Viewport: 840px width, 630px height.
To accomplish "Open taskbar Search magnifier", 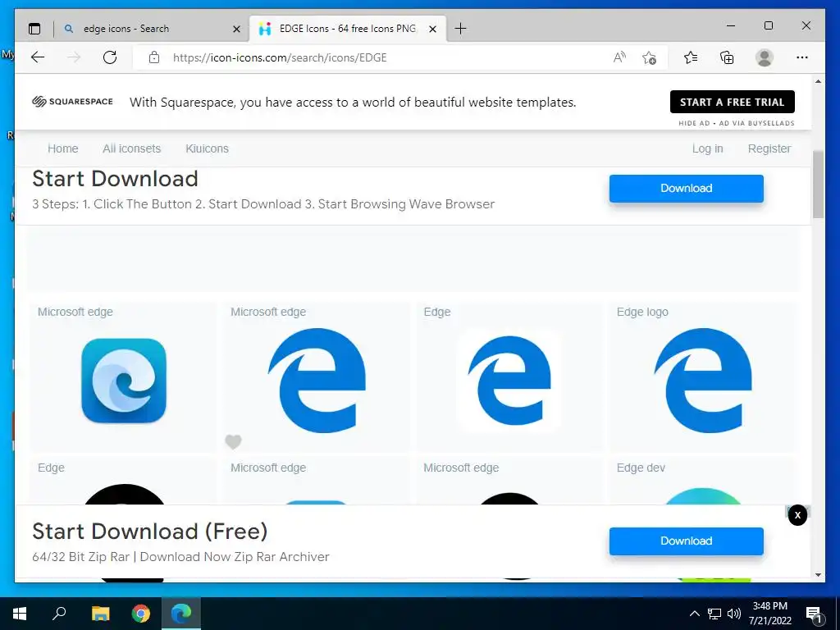I will pos(59,613).
